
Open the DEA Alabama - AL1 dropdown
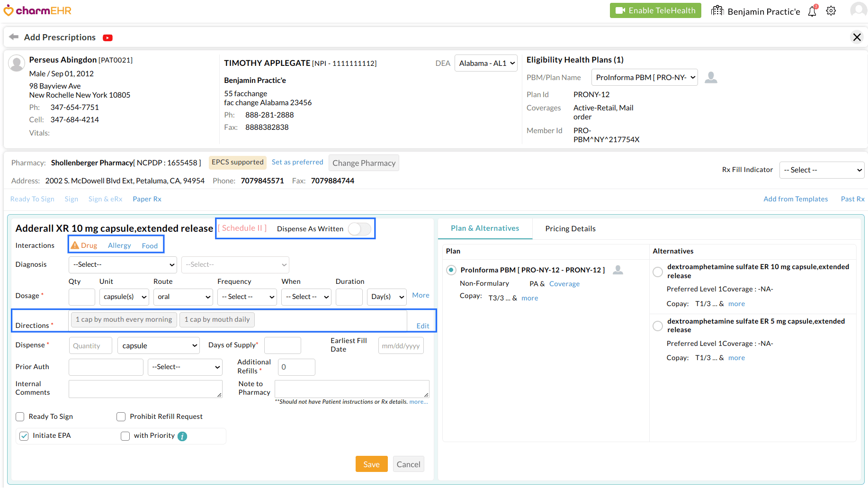(x=486, y=63)
